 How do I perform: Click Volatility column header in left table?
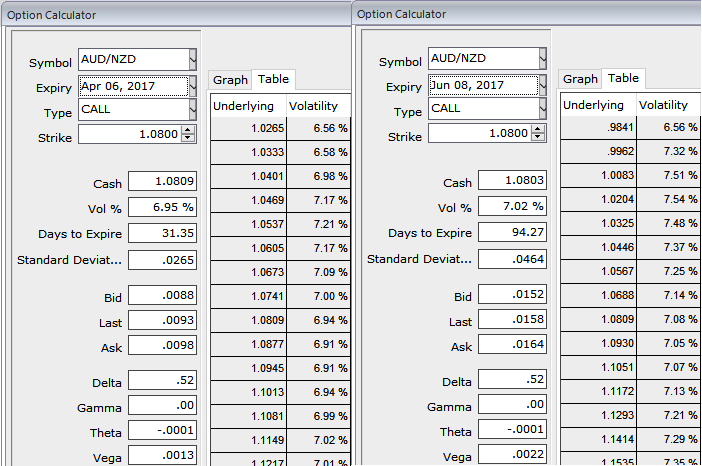(318, 106)
